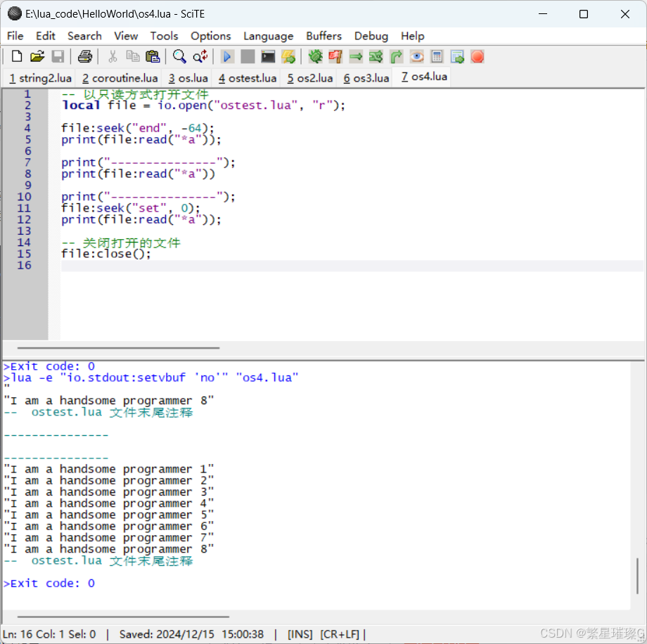This screenshot has height=644, width=647.
Task: Print the document using the printer icon
Action: 85,56
